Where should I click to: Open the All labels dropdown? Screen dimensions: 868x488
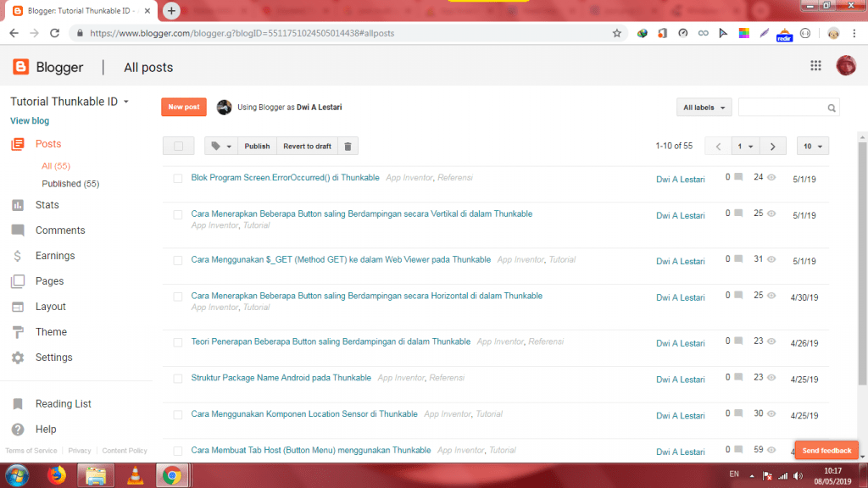point(704,108)
